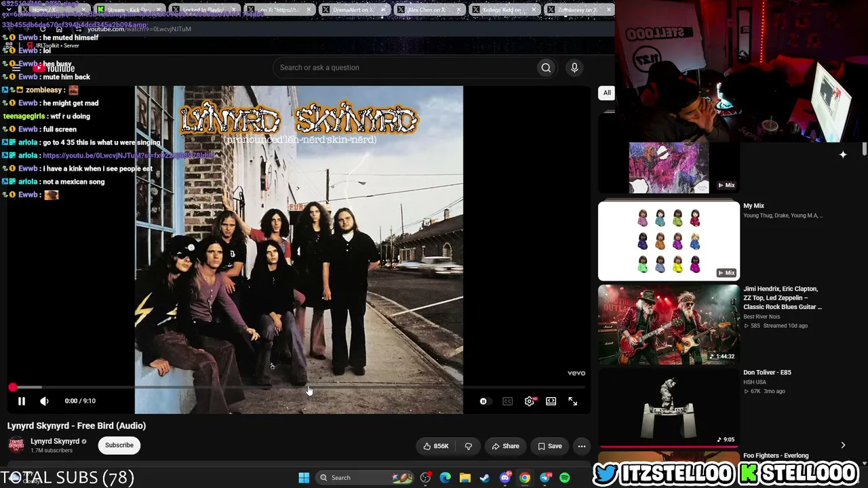This screenshot has width=868, height=488.
Task: Open Steam from the taskbar
Action: click(485, 478)
